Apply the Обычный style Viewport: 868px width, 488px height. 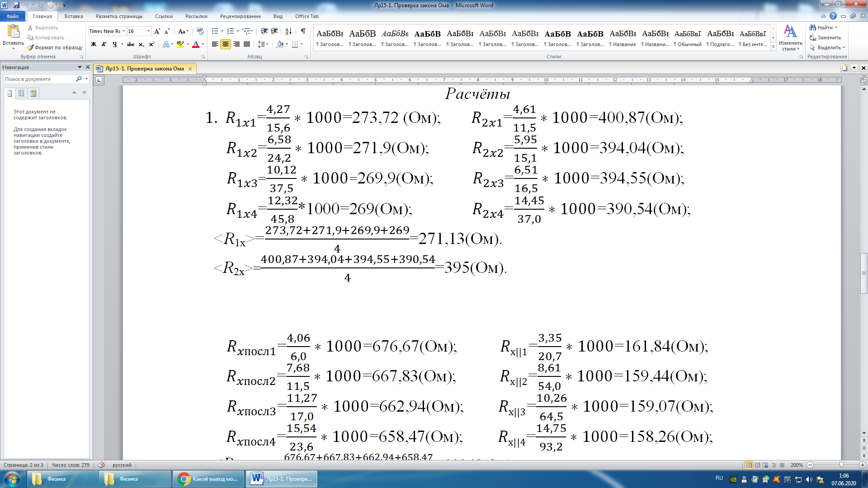tap(688, 38)
